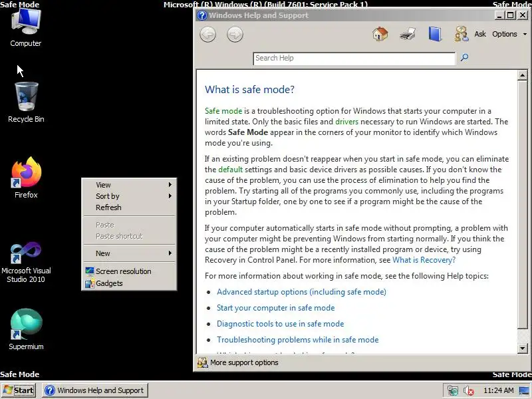Click Windows Help and Support taskbar button

(x=95, y=390)
